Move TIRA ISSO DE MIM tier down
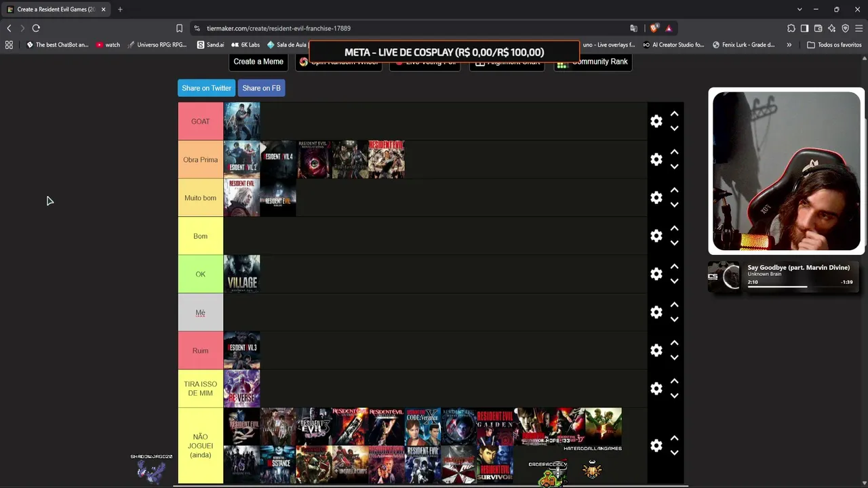Viewport: 868px width, 488px height. tap(674, 396)
